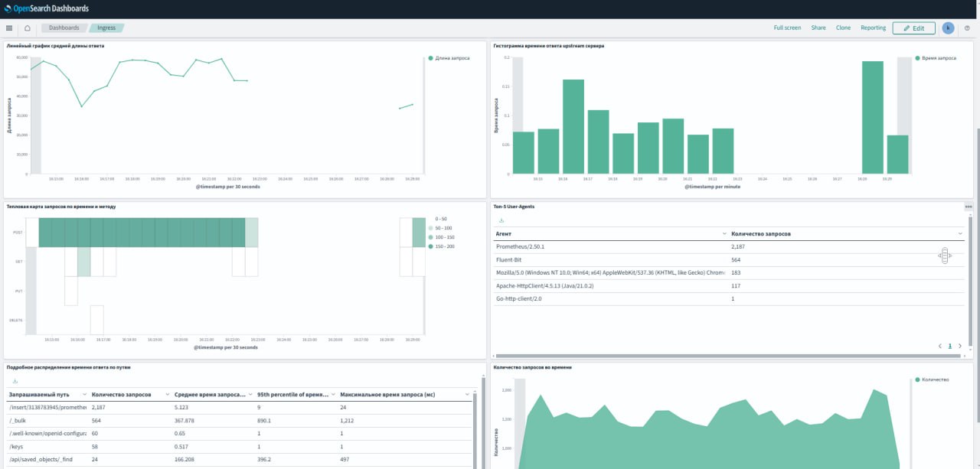980x469 pixels.
Task: Toggle the Количество legend series
Action: (x=934, y=379)
